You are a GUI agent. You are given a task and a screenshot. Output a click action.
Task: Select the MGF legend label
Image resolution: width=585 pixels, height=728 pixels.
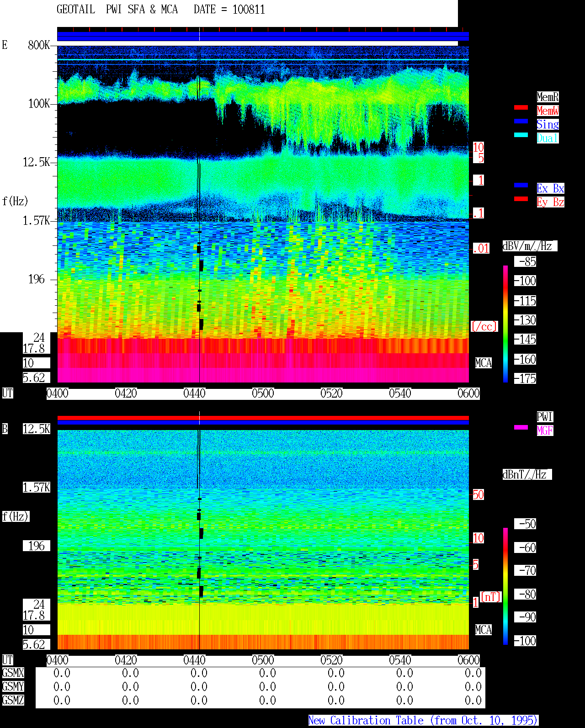tap(545, 430)
